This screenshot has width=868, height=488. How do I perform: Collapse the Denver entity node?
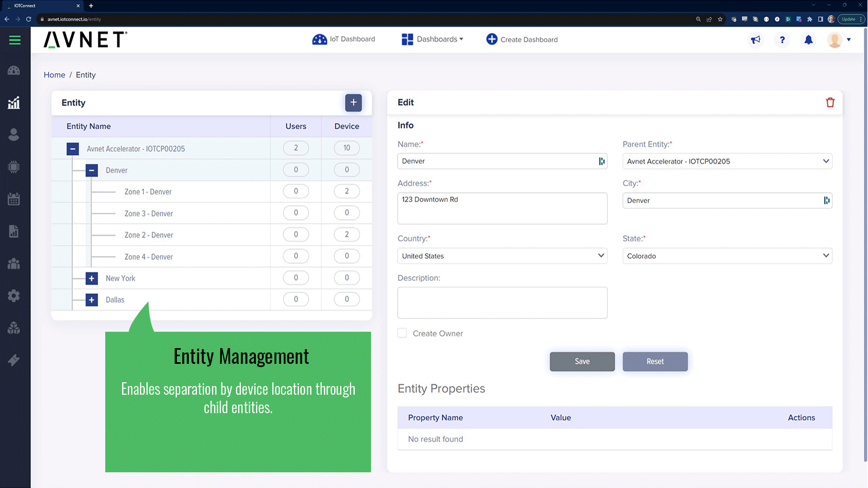coord(92,170)
